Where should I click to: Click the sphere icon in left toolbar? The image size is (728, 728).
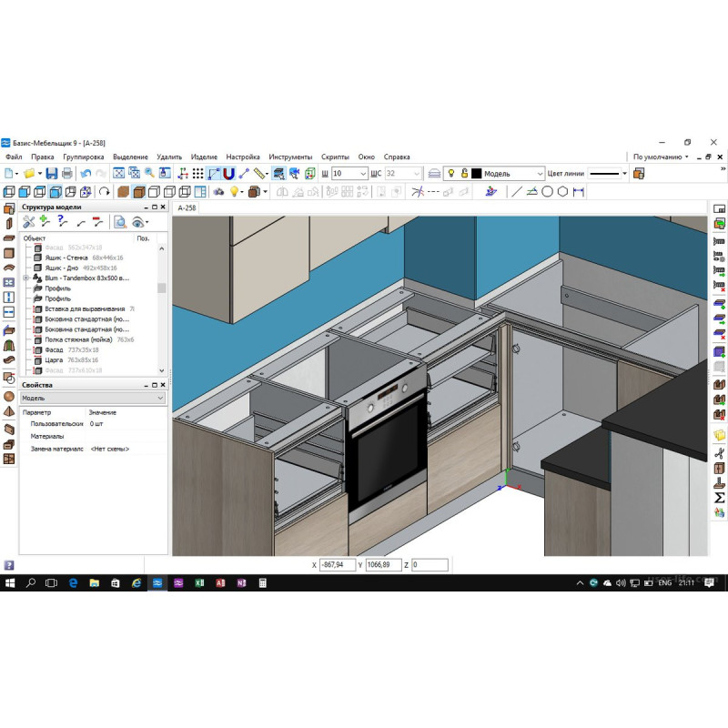click(9, 397)
